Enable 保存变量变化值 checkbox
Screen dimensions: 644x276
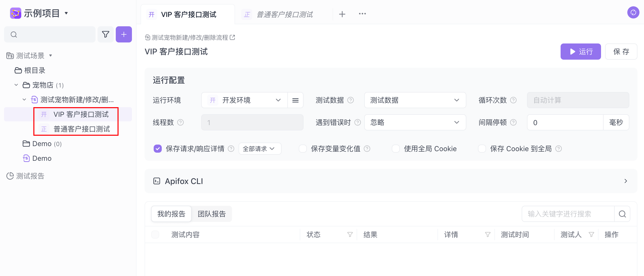303,149
